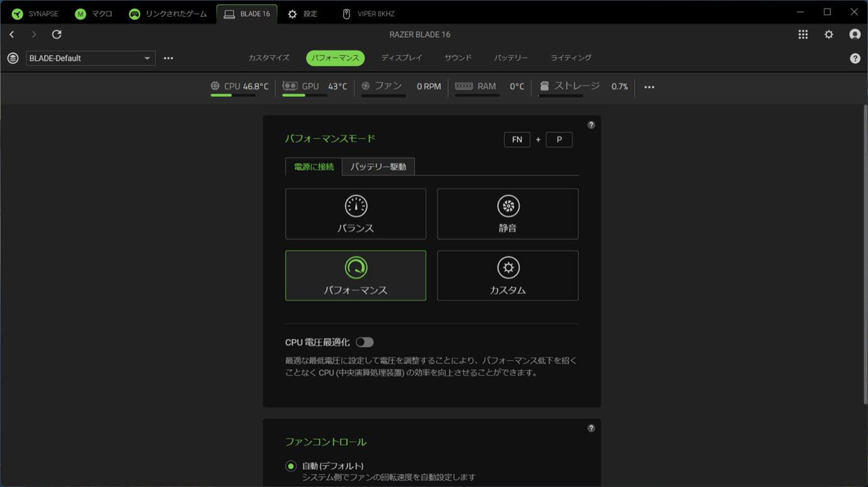The width and height of the screenshot is (868, 487).
Task: Open help for ファンコントロール panel
Action: (591, 429)
